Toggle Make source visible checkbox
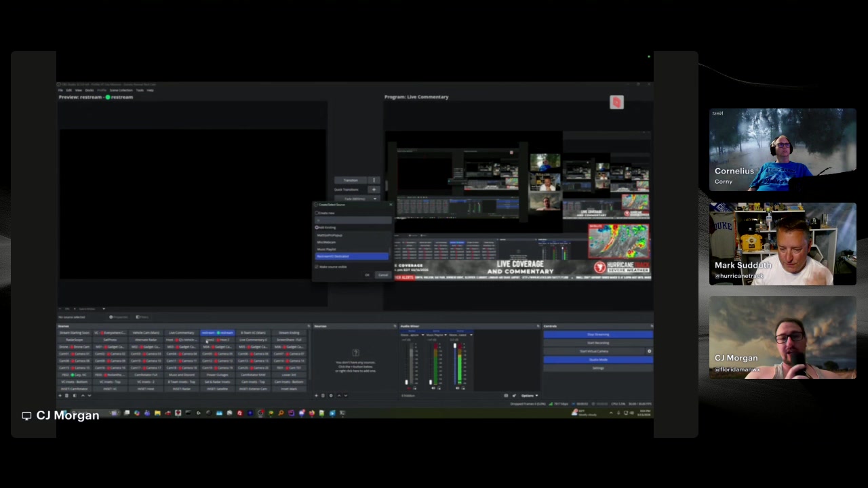The width and height of the screenshot is (868, 488). point(317,266)
